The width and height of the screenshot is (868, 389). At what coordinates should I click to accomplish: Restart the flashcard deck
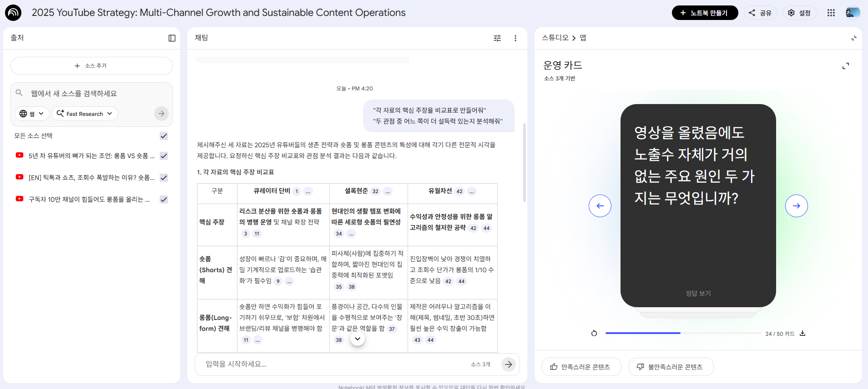point(594,334)
